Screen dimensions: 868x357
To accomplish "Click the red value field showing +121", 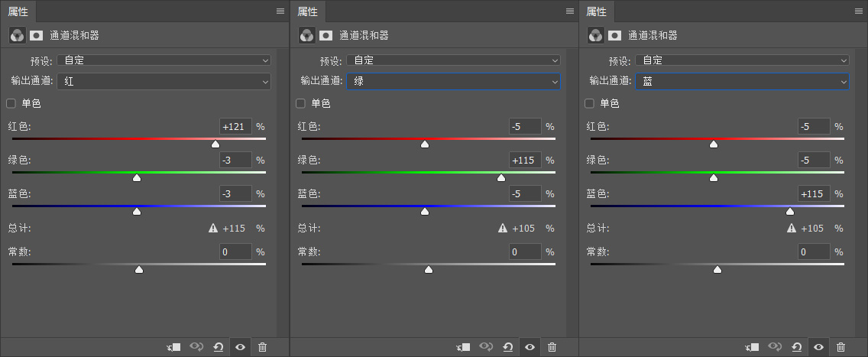I will pyautogui.click(x=235, y=127).
